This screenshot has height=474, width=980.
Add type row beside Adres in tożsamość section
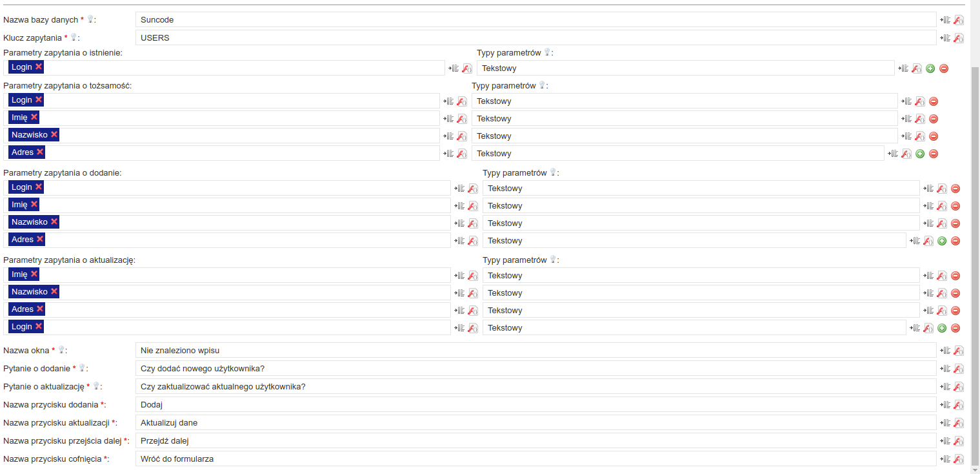click(920, 154)
